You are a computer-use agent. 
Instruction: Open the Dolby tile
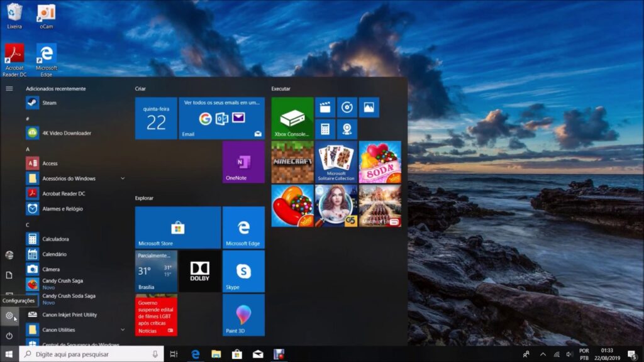[200, 271]
